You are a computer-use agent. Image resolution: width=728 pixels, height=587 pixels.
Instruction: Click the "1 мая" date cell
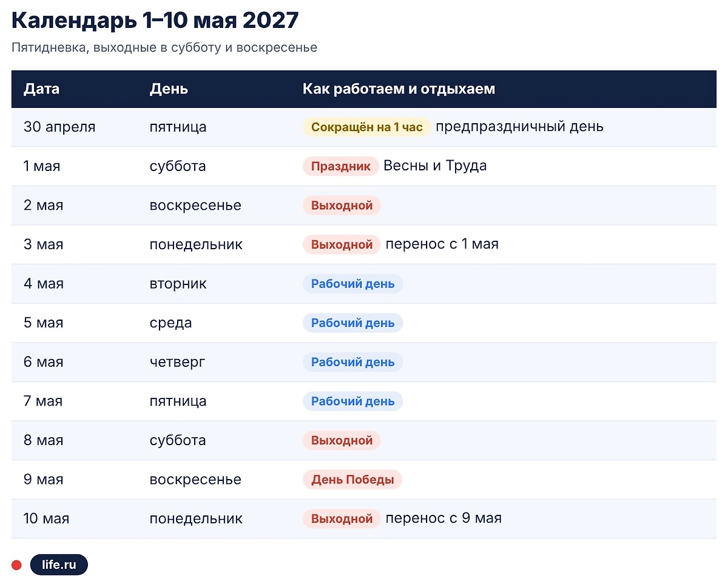(x=42, y=166)
